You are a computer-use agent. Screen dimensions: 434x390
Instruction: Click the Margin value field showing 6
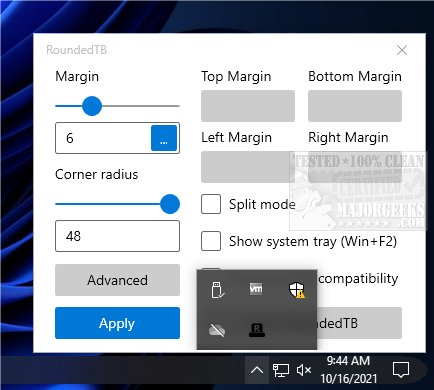[103, 138]
